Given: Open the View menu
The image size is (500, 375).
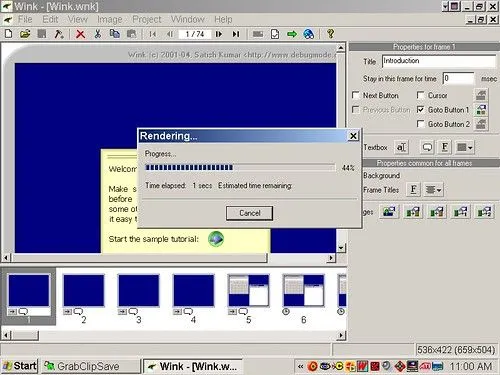Looking at the screenshot, I should point(78,19).
